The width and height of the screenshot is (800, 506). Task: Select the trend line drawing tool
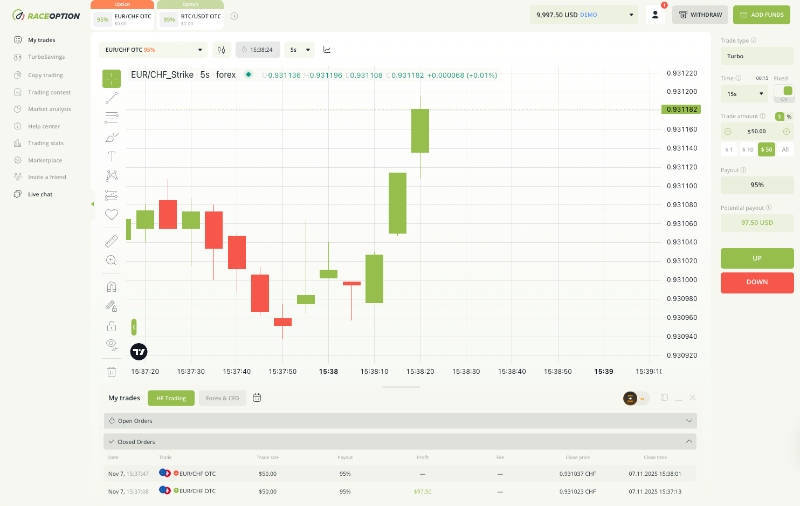pos(111,97)
